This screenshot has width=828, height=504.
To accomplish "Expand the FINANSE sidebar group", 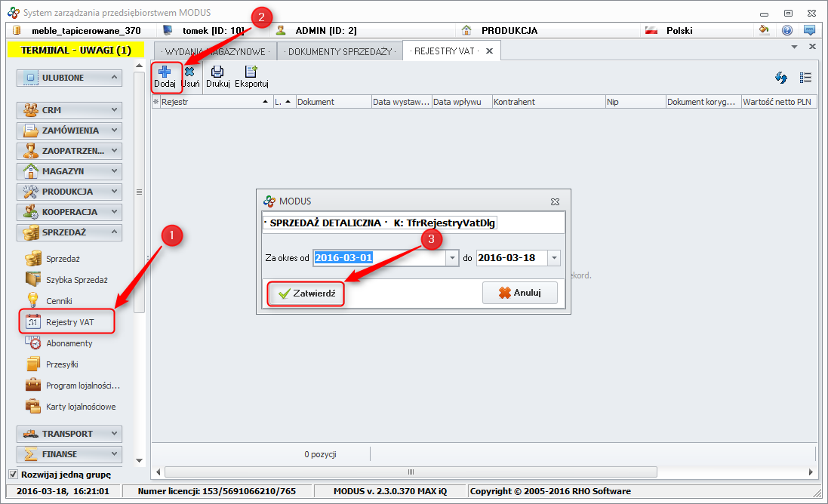I will (x=69, y=454).
